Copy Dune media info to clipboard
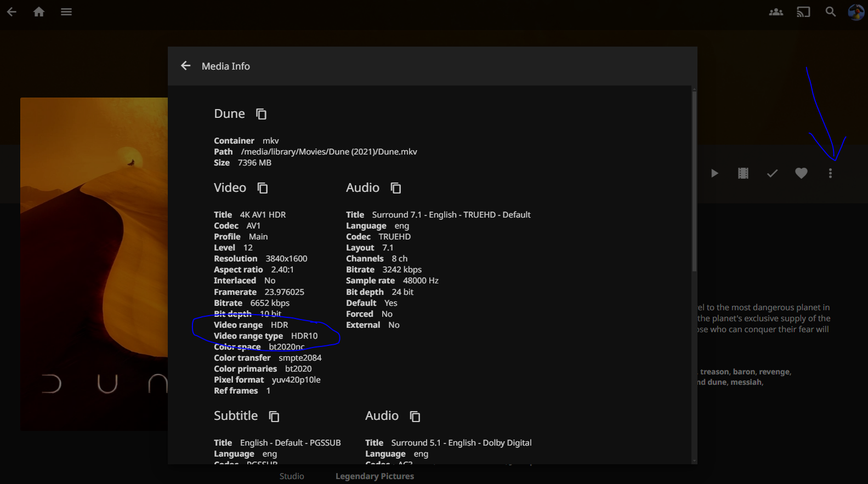 coord(261,114)
